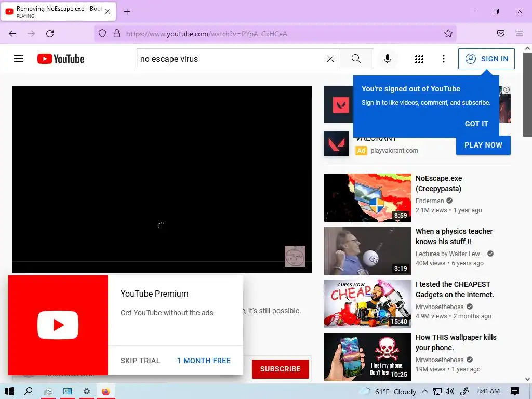Click the page scrollbar up arrow
Screen dimensions: 532x399
point(528,48)
